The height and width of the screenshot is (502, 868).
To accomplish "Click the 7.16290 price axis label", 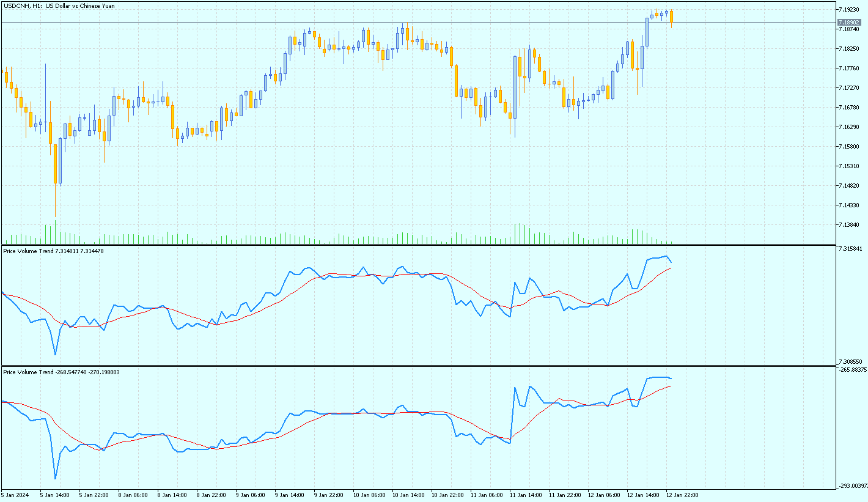I will [850, 127].
